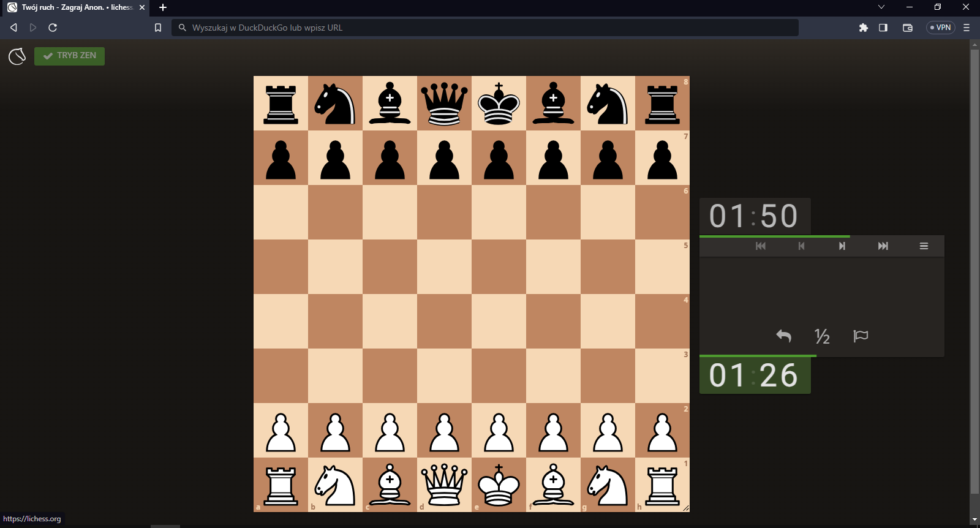Resign using the flag icon
Screen dimensions: 980x528
tap(861, 336)
